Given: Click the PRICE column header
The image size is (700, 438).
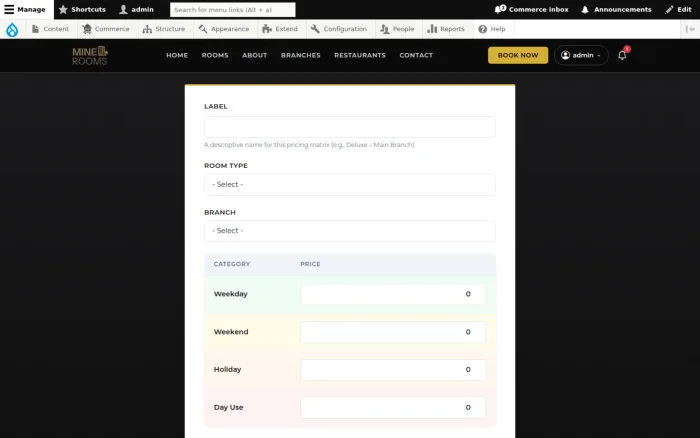Looking at the screenshot, I should (x=310, y=264).
